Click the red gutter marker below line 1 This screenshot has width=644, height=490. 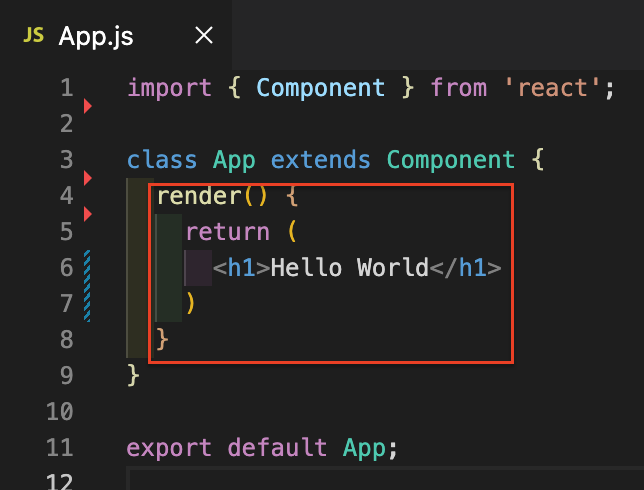click(87, 106)
